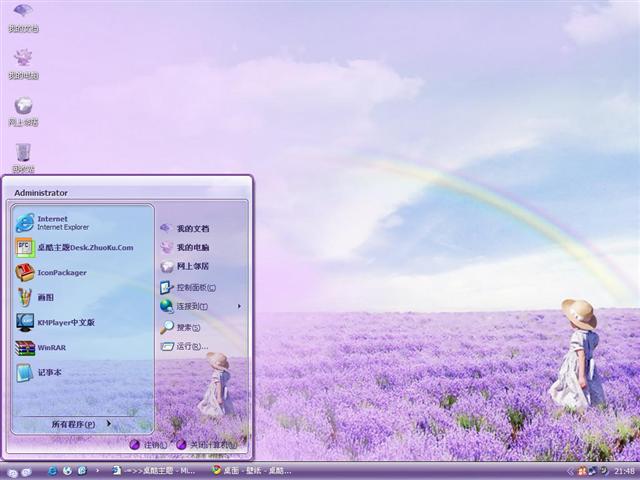The image size is (640, 480).
Task: Click the 关闭计算机(U) shutdown button
Action: (207, 445)
